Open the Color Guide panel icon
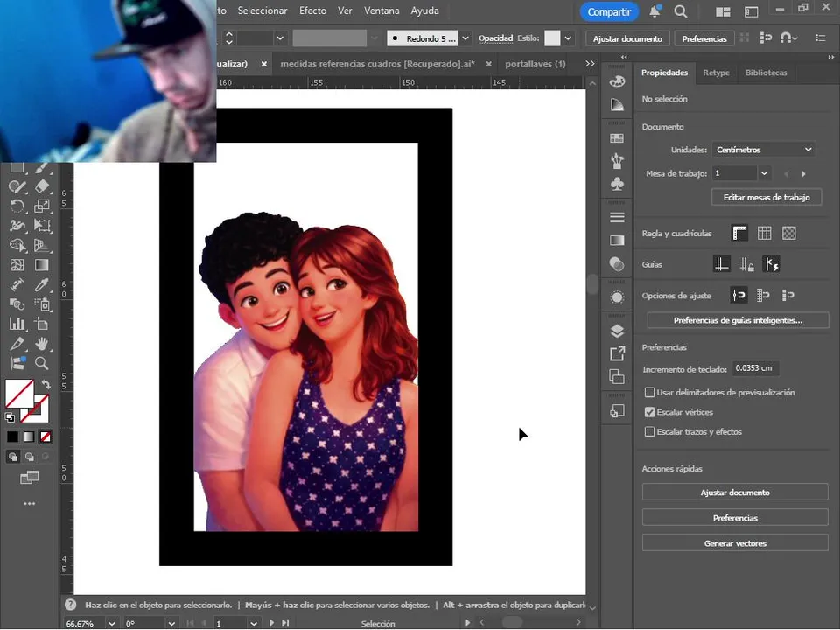The height and width of the screenshot is (630, 840). click(617, 104)
